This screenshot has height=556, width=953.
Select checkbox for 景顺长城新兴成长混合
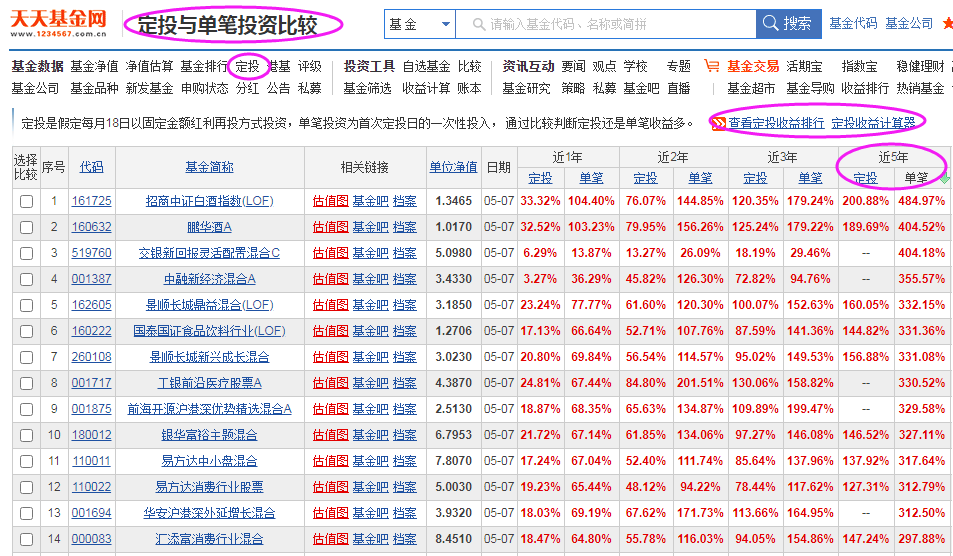click(26, 357)
